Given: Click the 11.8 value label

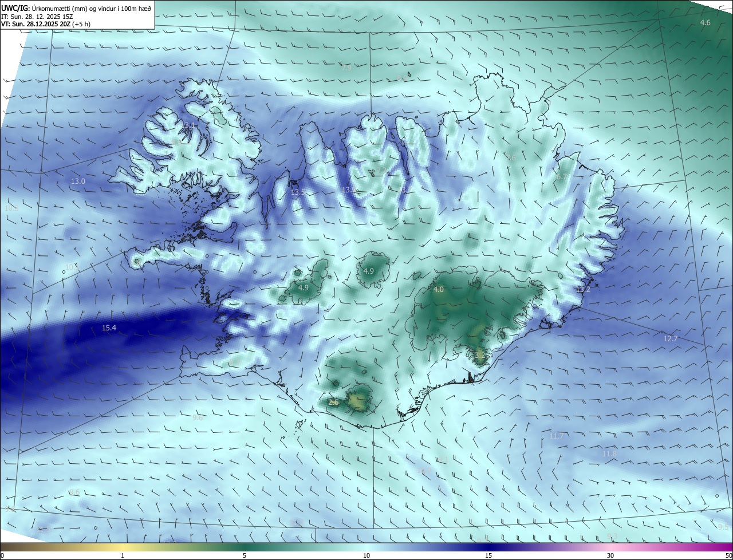Looking at the screenshot, I should point(610,454).
